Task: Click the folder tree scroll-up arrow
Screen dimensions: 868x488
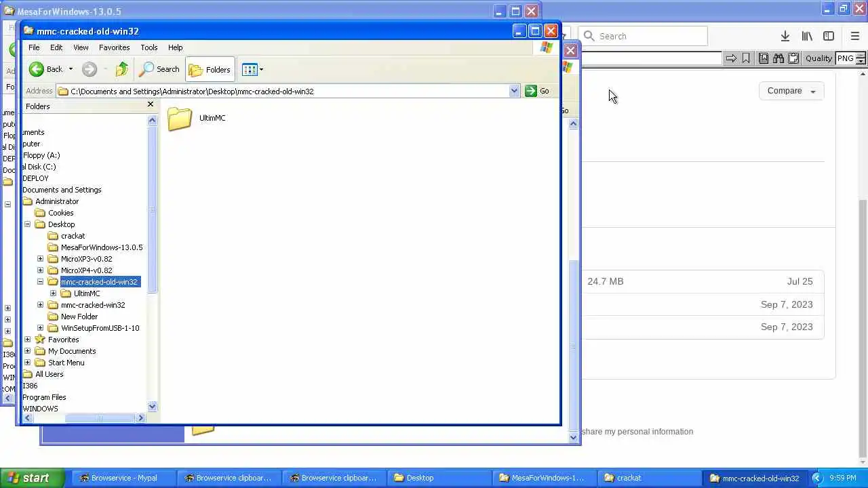Action: [x=152, y=120]
